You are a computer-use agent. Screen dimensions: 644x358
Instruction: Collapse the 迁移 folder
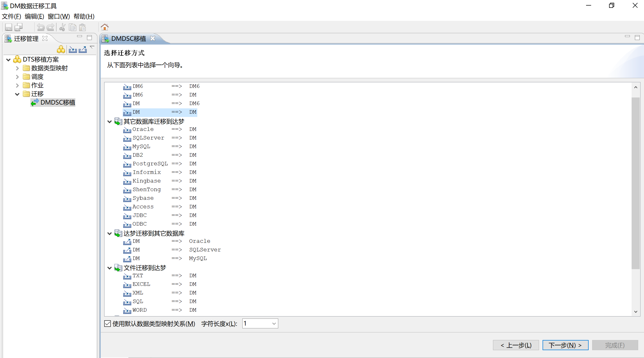[17, 94]
